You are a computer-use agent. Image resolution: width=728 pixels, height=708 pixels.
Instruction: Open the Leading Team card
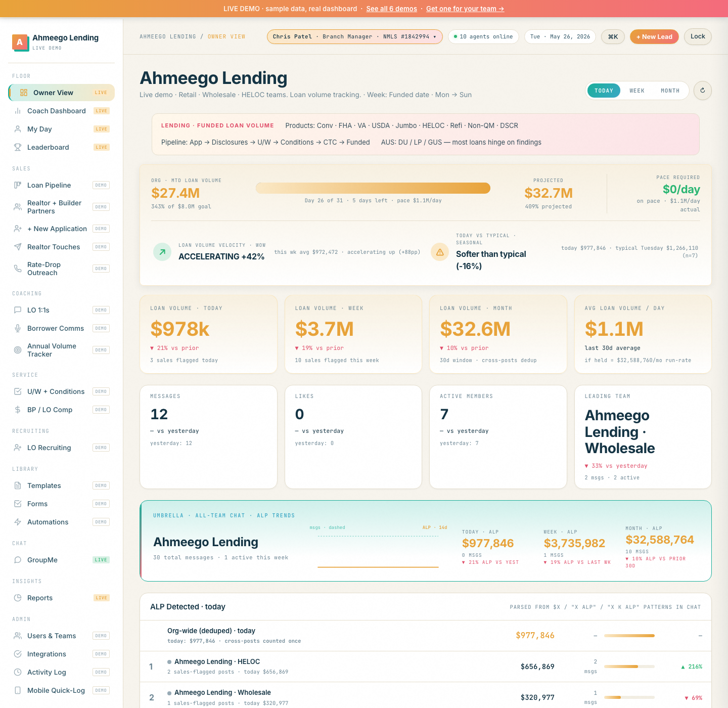click(x=643, y=437)
